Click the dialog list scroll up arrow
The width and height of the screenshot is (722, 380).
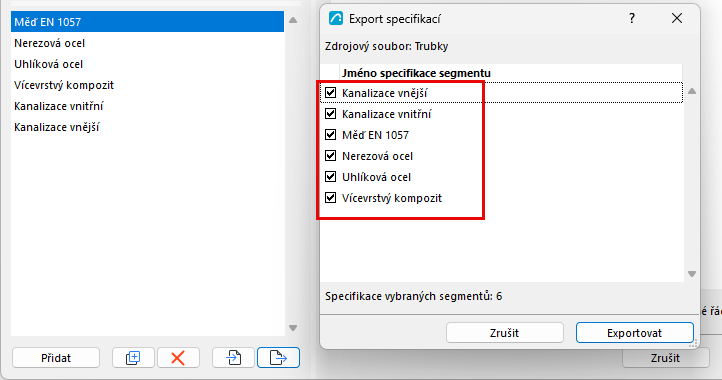[692, 91]
